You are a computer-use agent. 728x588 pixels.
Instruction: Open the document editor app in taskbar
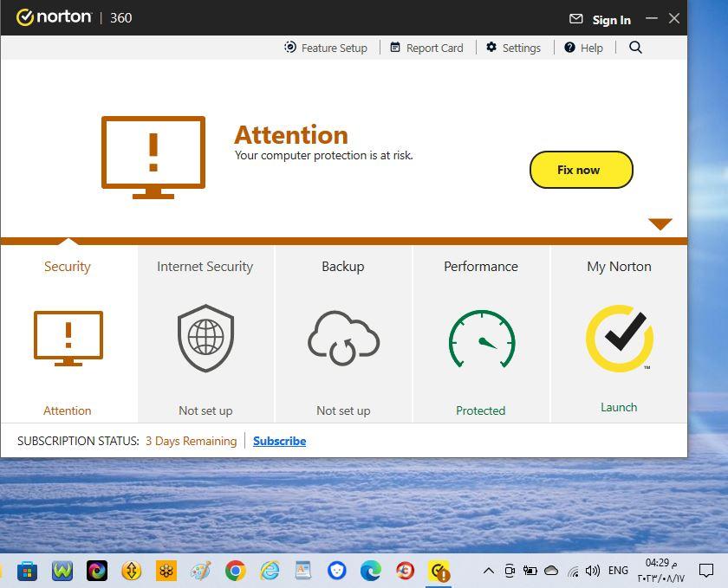tap(303, 571)
